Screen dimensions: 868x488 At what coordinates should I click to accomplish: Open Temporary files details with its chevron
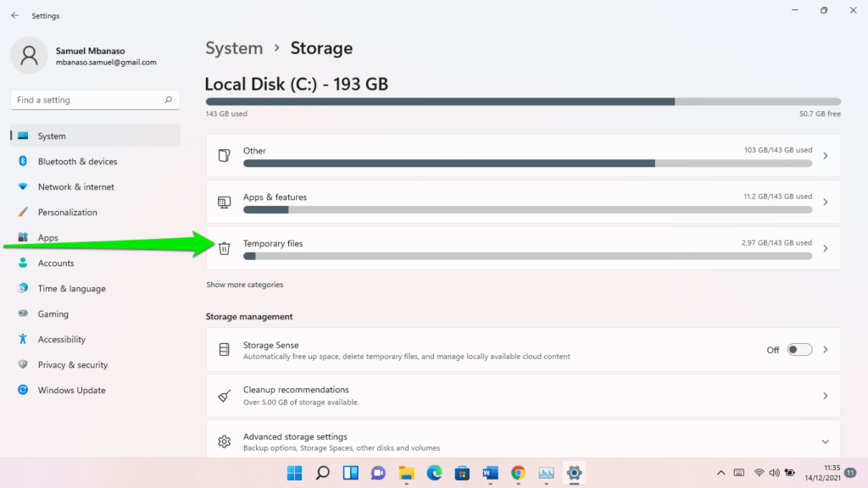pyautogui.click(x=825, y=247)
